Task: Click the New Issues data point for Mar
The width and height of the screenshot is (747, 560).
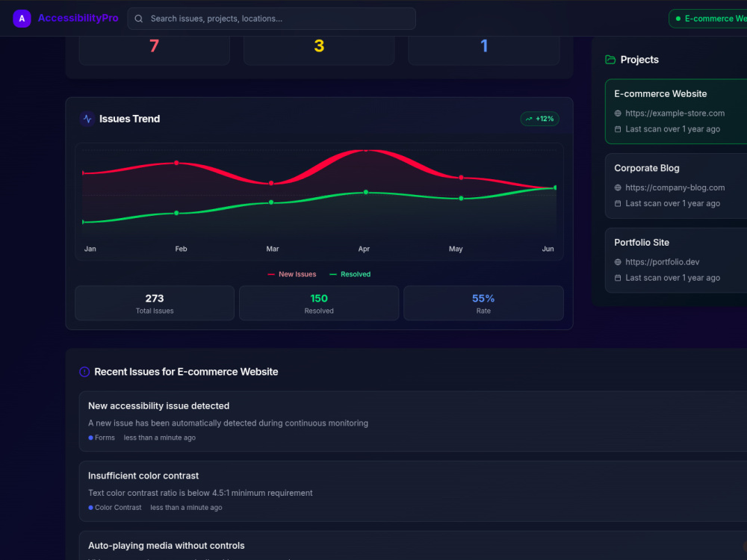Action: click(x=271, y=184)
